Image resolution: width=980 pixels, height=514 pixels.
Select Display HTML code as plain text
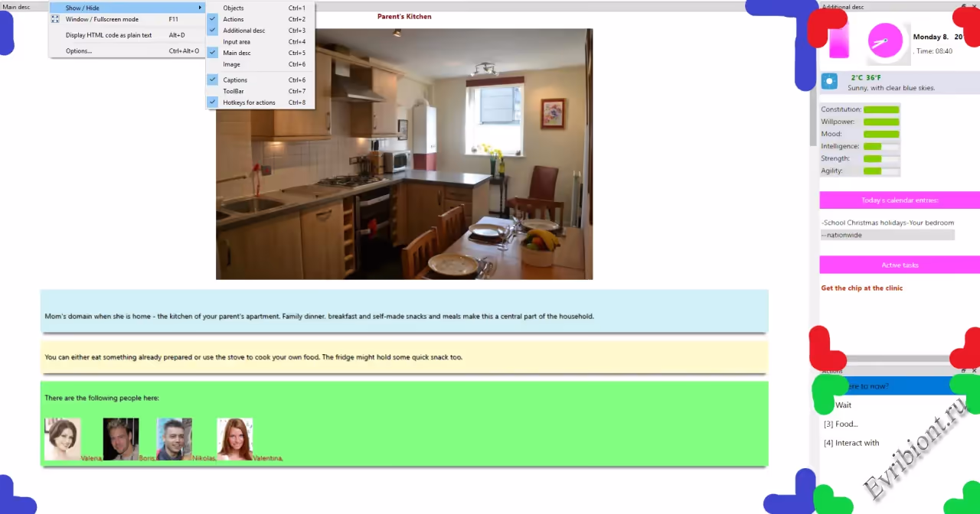click(x=109, y=35)
